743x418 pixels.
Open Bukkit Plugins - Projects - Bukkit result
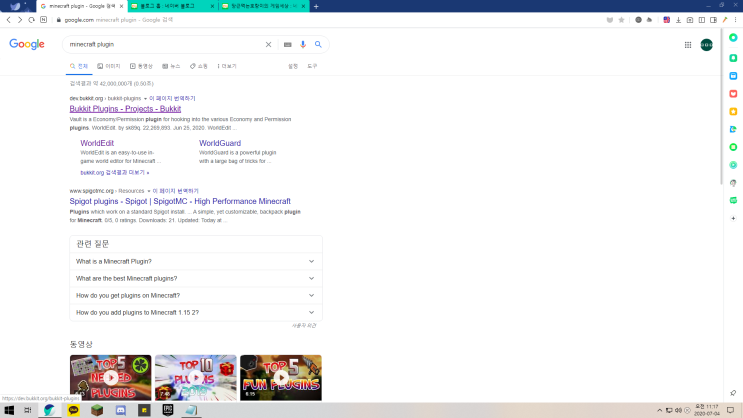[x=125, y=109]
